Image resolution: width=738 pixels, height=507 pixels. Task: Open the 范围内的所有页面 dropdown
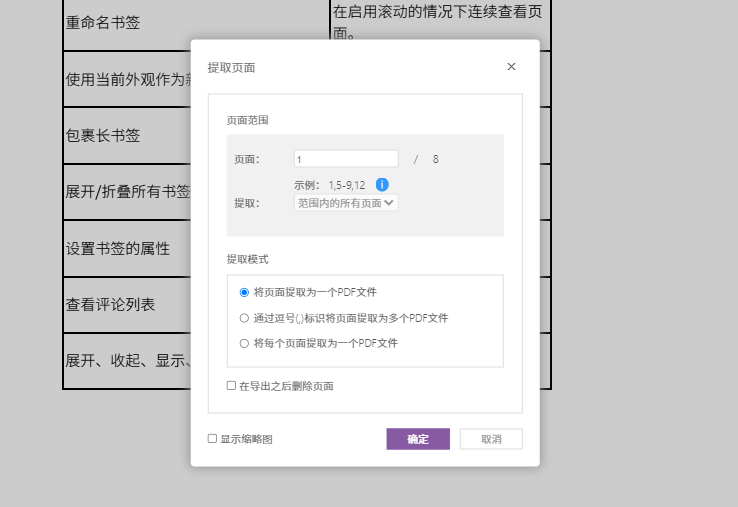[x=346, y=203]
